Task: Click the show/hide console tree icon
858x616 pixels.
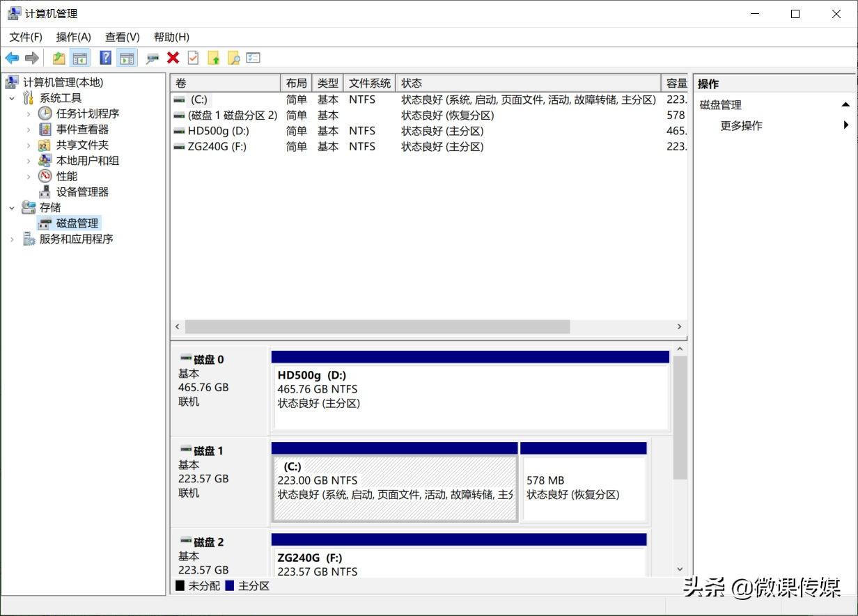Action: tap(78, 58)
